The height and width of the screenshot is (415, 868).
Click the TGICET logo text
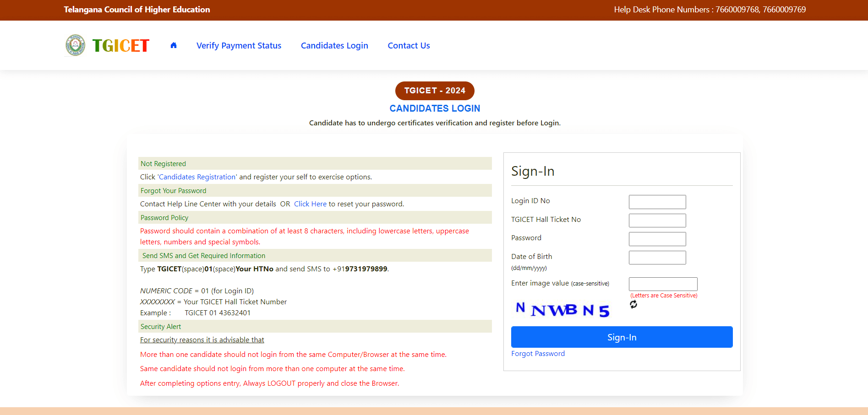(121, 45)
